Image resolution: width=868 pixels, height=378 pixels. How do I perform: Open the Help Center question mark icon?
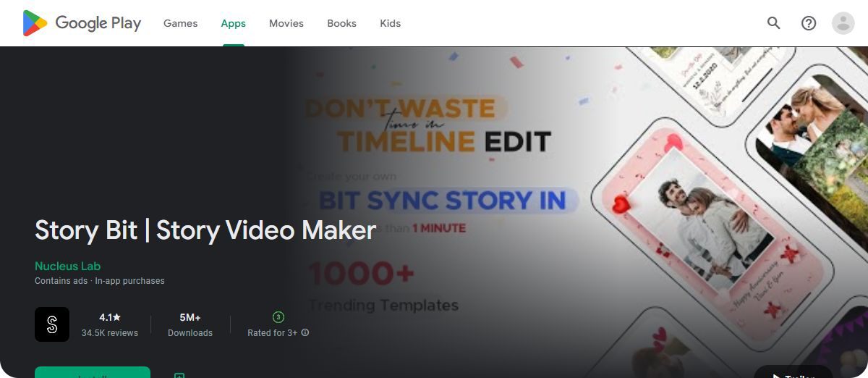point(809,23)
